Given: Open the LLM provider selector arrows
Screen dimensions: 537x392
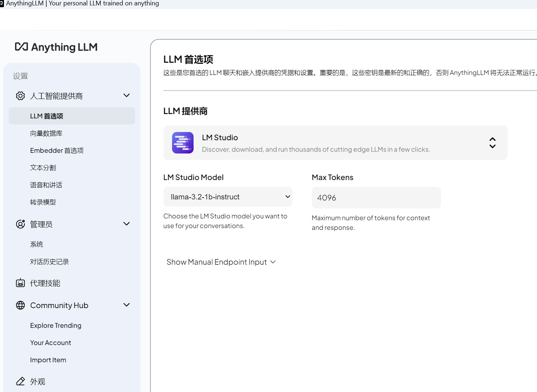Looking at the screenshot, I should click(x=493, y=143).
